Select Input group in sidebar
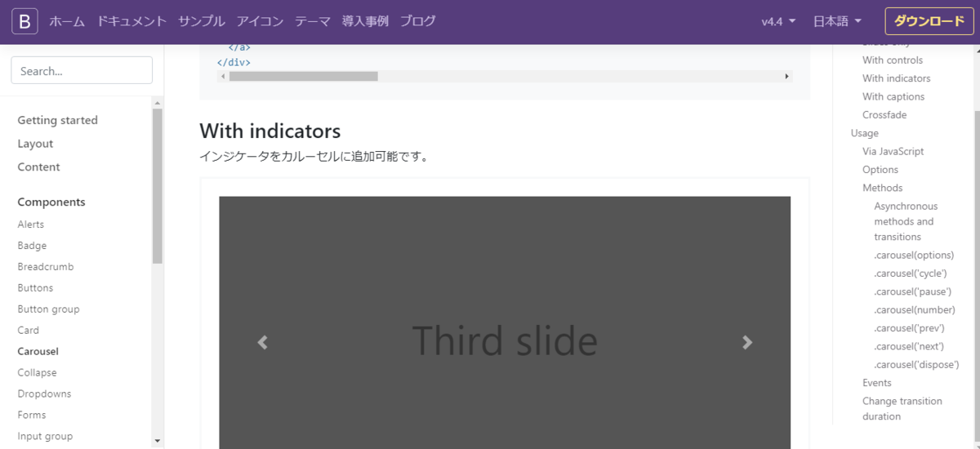The width and height of the screenshot is (980, 449). point(45,437)
